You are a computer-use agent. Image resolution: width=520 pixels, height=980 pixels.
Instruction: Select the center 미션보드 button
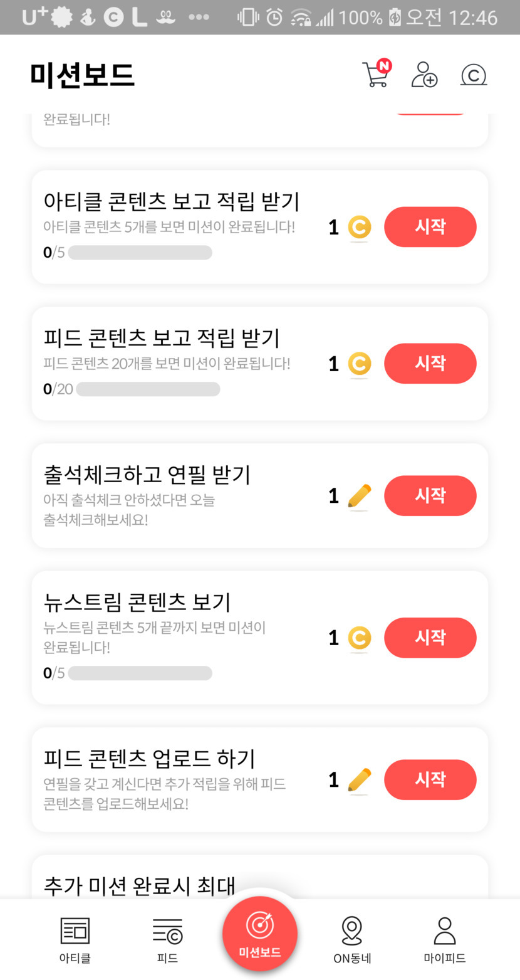point(260,934)
